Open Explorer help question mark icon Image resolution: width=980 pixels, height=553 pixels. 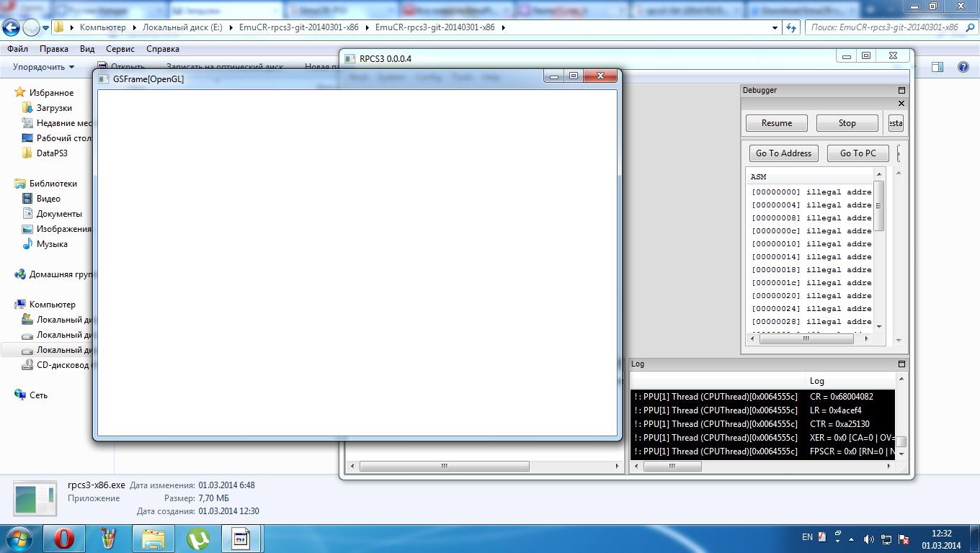tap(963, 67)
